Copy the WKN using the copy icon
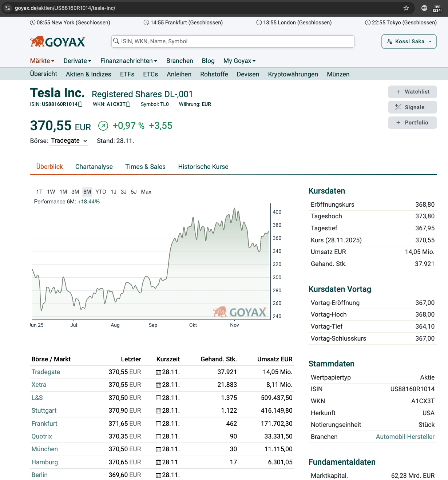The height and width of the screenshot is (480, 448). click(x=128, y=104)
